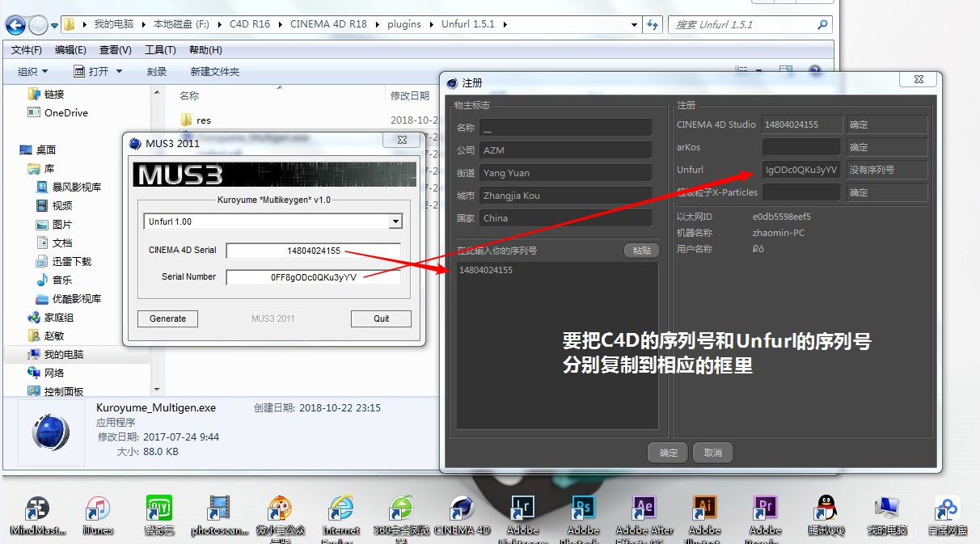Expand the address bar history dropdown

pos(633,24)
